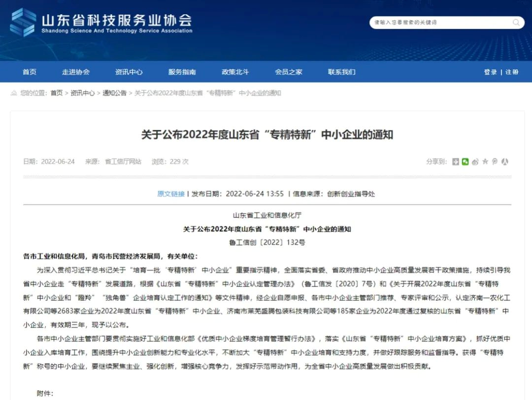Click the breadcrumb home location icon

coord(14,93)
